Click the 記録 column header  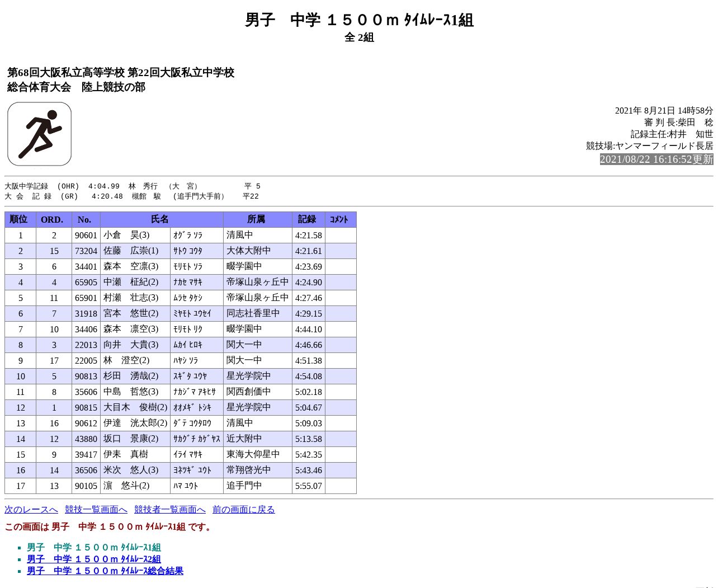[x=309, y=220]
